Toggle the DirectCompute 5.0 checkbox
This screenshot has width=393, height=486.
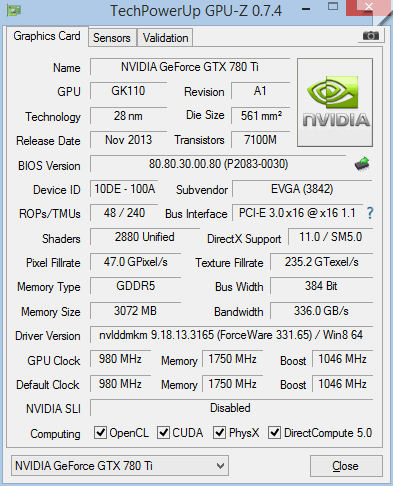pos(274,432)
